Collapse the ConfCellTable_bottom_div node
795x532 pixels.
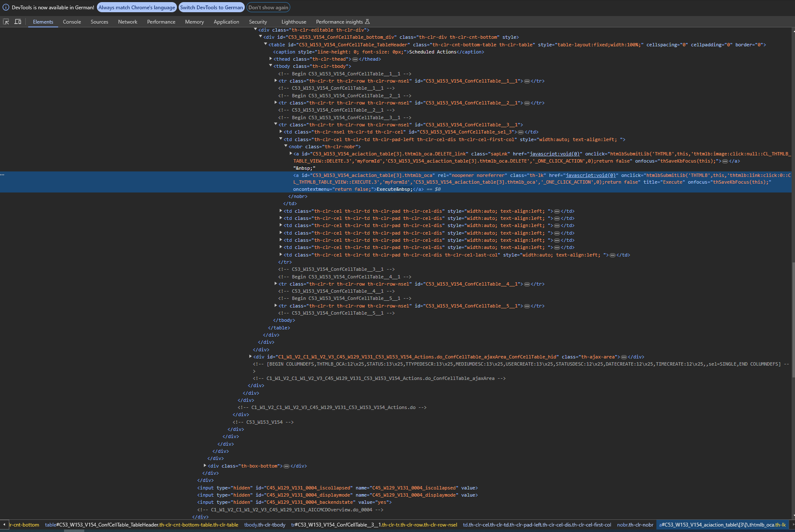(260, 37)
